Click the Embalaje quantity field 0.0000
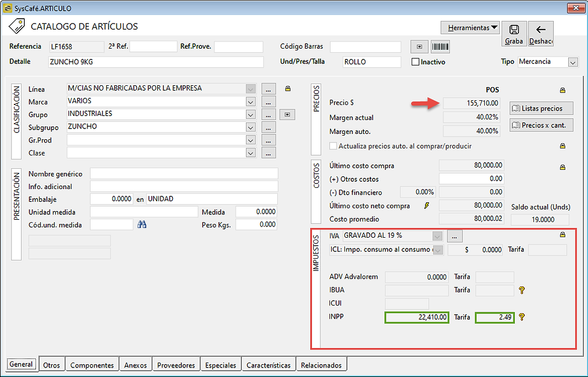 112,199
